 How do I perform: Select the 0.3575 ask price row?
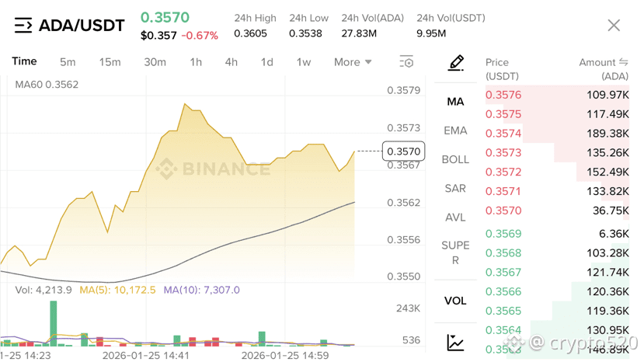pyautogui.click(x=557, y=114)
